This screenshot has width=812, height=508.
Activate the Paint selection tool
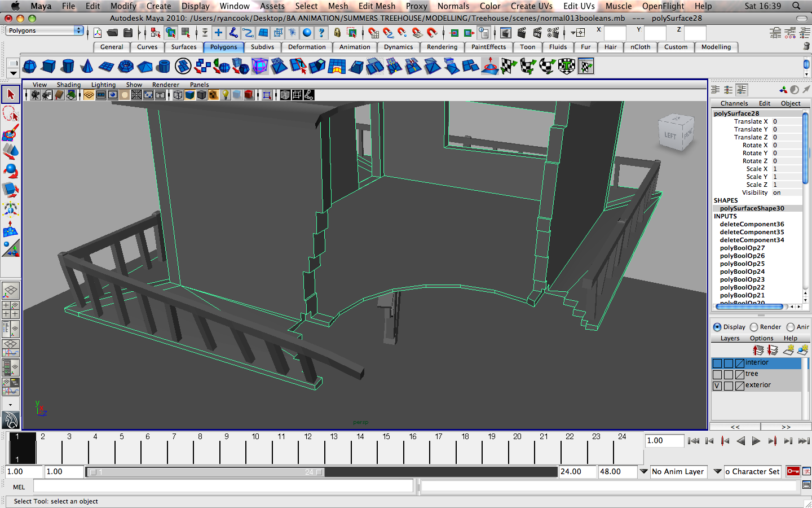click(x=10, y=133)
